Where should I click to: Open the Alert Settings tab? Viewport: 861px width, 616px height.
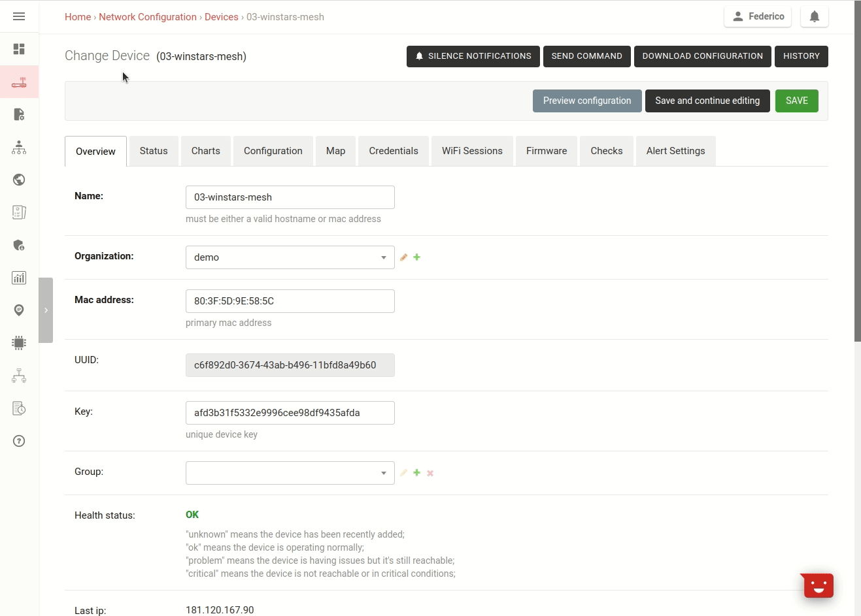(x=675, y=151)
